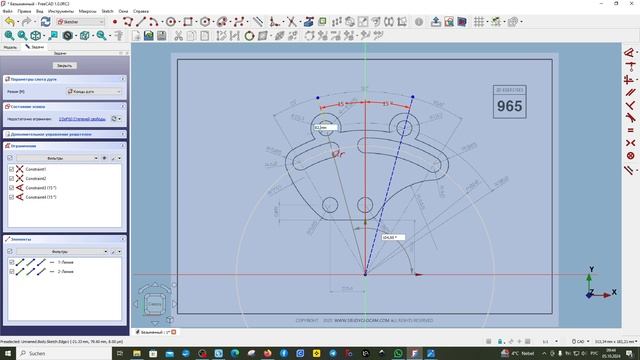This screenshot has height=360, width=640.
Task: Select the Fillet tool
Action: pyautogui.click(x=275, y=22)
